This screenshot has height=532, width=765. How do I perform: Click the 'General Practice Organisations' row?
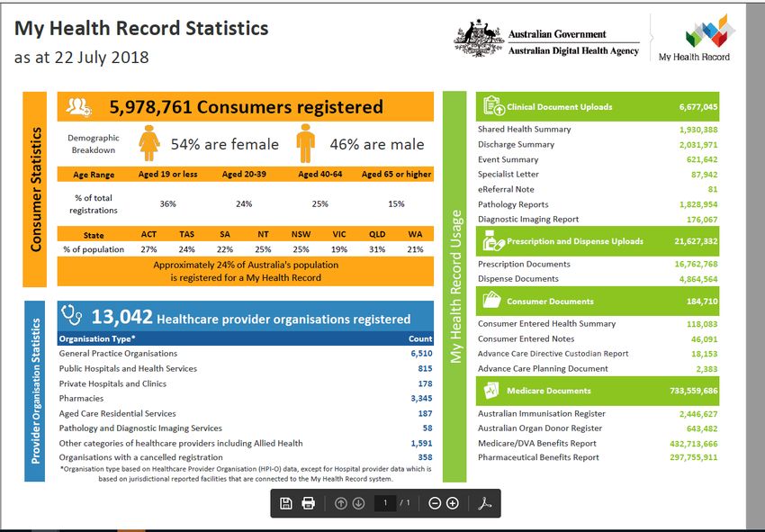tap(246, 354)
